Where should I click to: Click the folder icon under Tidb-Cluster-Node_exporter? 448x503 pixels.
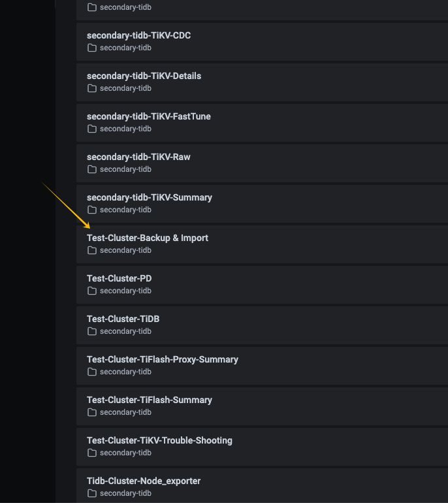coord(92,493)
